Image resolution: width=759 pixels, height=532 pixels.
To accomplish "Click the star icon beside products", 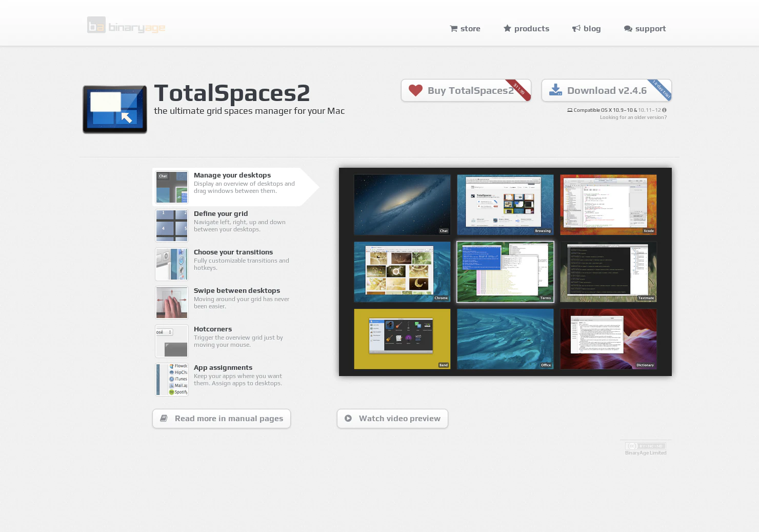I will [507, 28].
